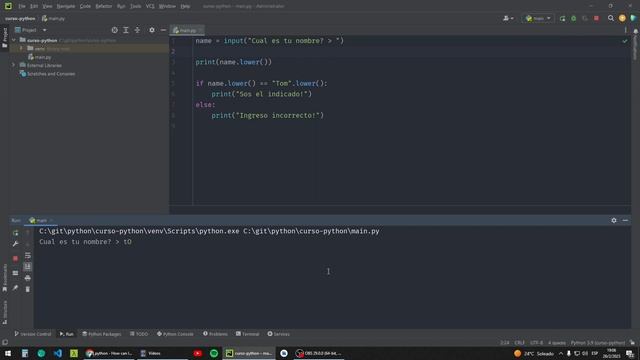The width and height of the screenshot is (640, 360).
Task: Open the Terminal tool window
Action: pyautogui.click(x=247, y=334)
